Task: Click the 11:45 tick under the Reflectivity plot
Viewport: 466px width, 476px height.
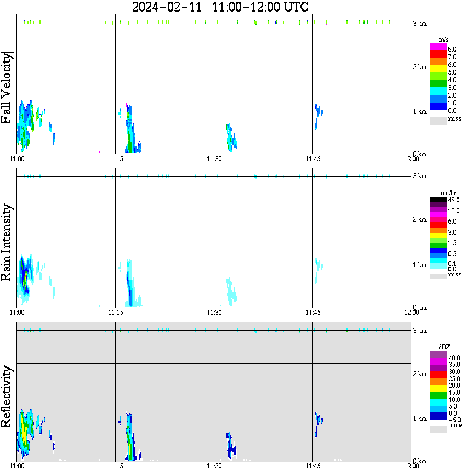Action: (x=313, y=466)
